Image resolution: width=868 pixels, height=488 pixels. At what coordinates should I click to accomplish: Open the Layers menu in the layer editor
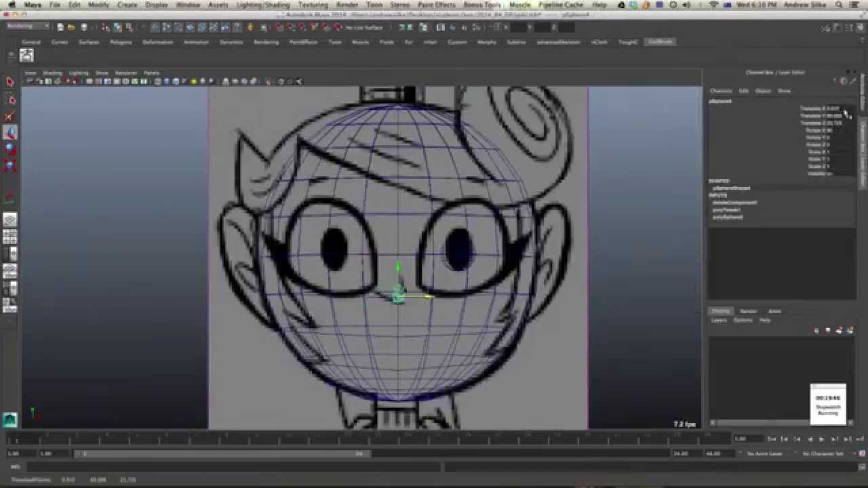click(719, 320)
